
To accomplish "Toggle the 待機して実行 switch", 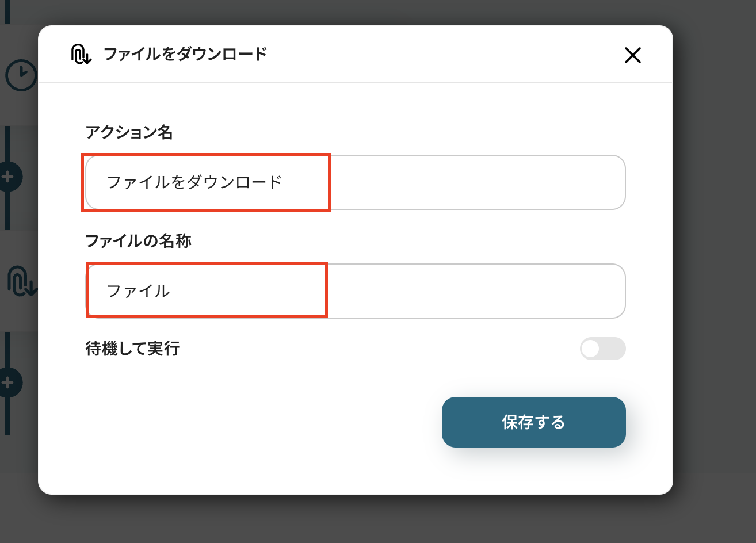I will [602, 349].
